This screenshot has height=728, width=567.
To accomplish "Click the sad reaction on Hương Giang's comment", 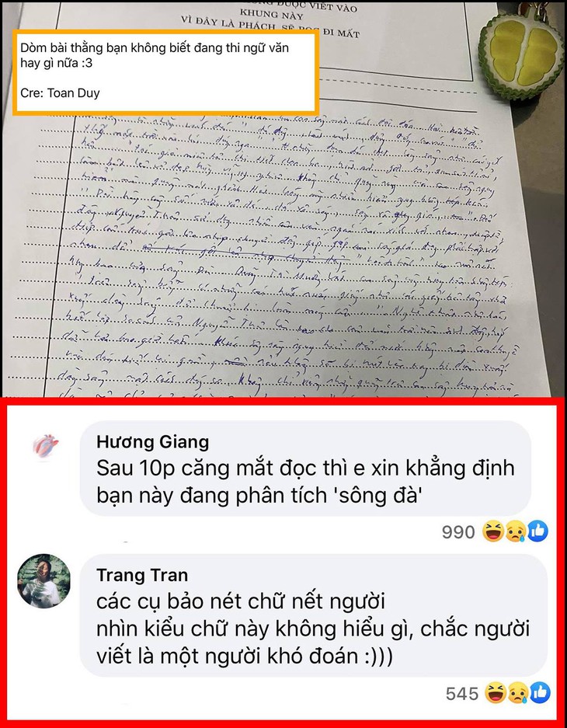I will 516,531.
